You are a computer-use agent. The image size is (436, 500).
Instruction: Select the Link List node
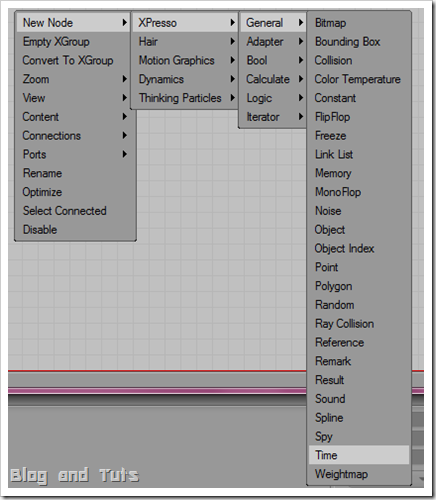[x=359, y=154]
